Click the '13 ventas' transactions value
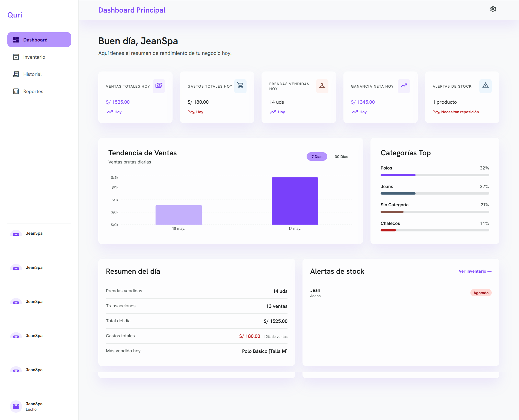This screenshot has height=420, width=519. click(277, 306)
